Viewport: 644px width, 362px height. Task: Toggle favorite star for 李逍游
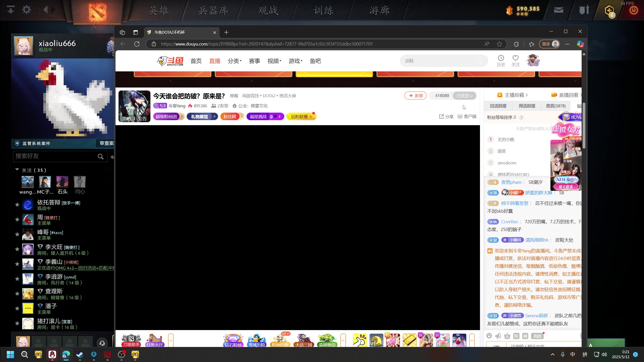[17, 279]
